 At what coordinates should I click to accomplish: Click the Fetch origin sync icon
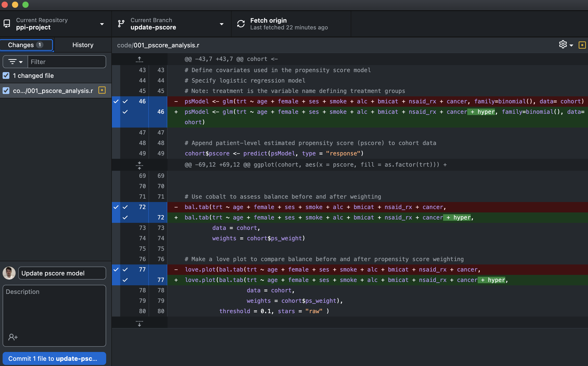tap(241, 24)
